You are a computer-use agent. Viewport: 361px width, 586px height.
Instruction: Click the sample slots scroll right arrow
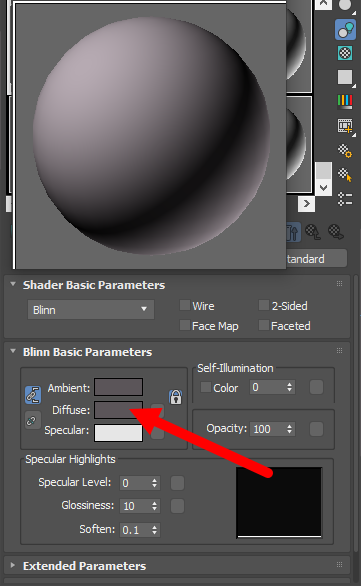[306, 204]
